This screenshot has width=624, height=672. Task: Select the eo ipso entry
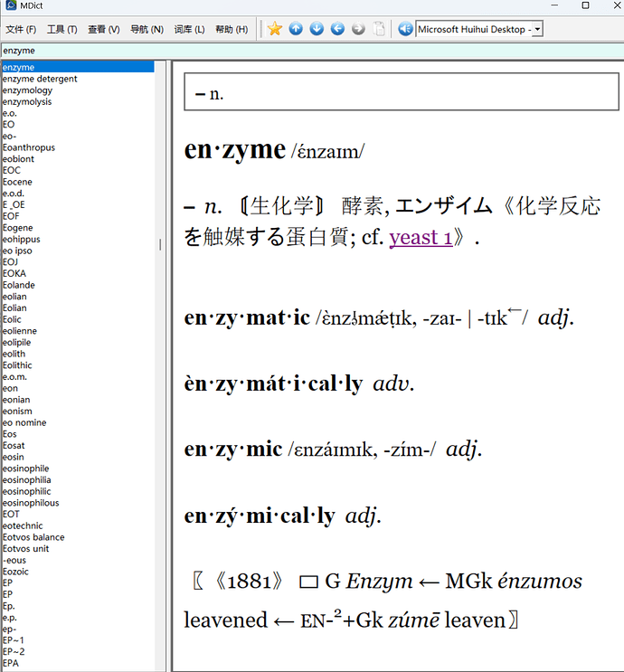coord(17,251)
